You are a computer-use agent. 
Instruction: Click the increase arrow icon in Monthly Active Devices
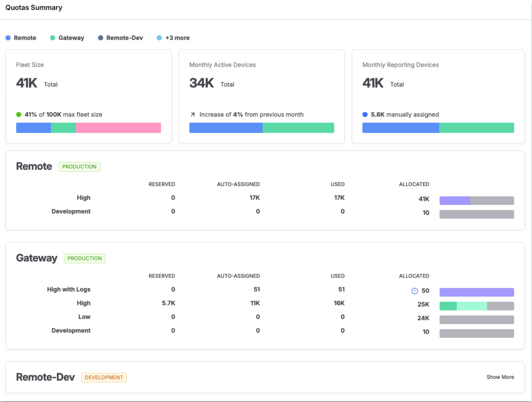click(x=193, y=115)
